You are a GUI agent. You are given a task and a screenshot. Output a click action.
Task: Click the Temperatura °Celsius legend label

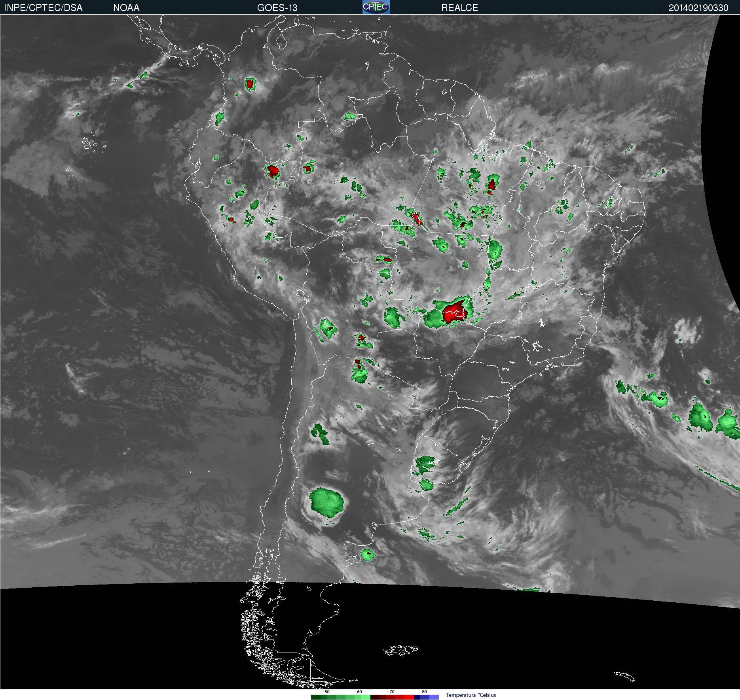click(x=471, y=695)
